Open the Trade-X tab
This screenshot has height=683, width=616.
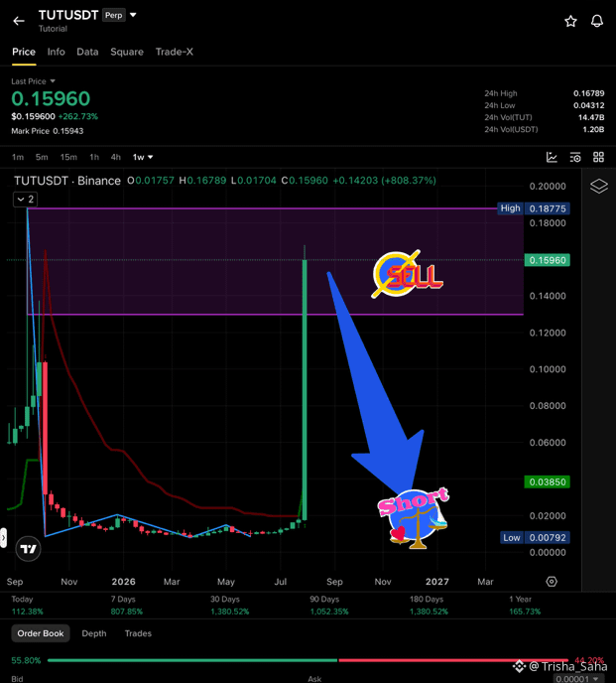pyautogui.click(x=175, y=52)
